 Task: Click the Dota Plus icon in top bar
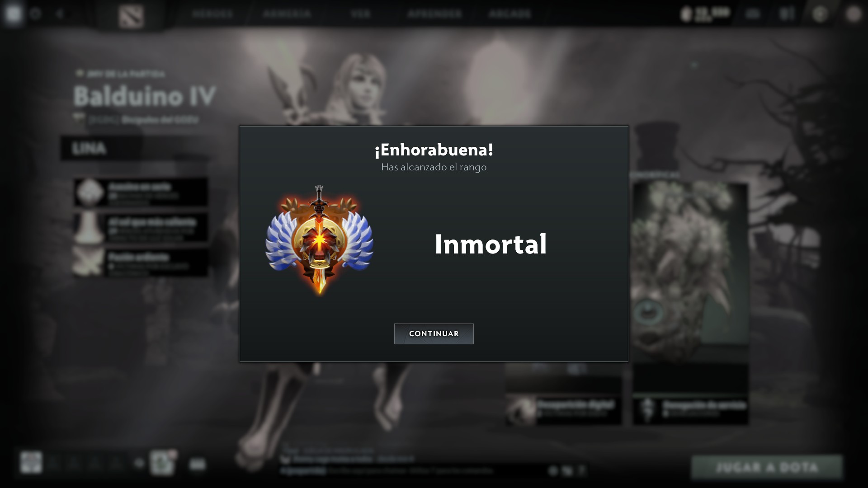coord(820,14)
